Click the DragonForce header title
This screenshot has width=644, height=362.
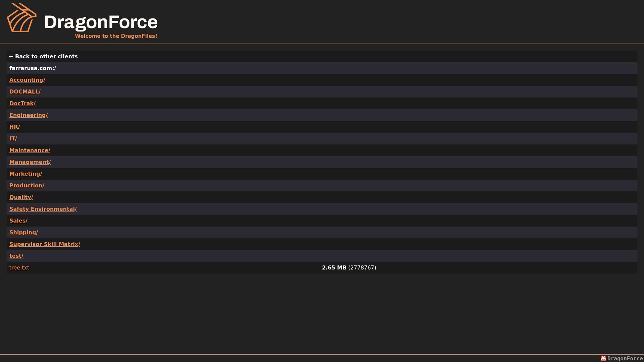click(x=101, y=22)
